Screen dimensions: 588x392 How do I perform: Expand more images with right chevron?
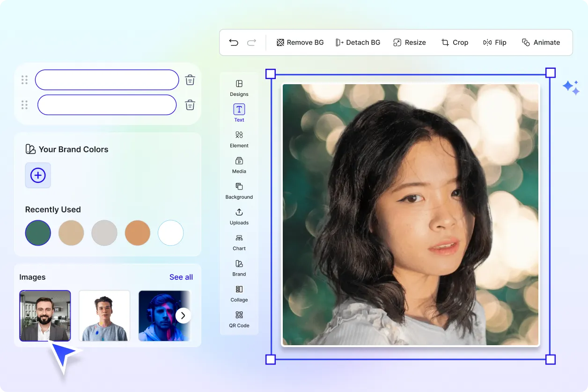point(183,315)
